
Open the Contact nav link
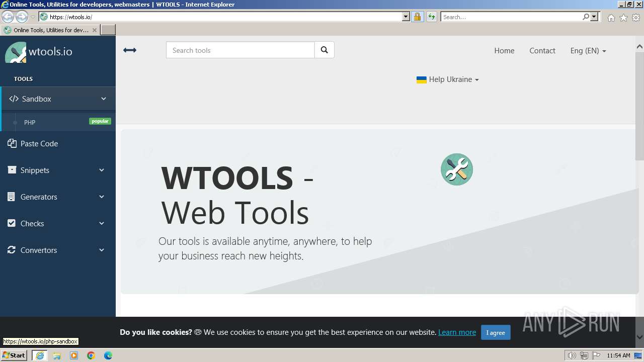(542, 51)
